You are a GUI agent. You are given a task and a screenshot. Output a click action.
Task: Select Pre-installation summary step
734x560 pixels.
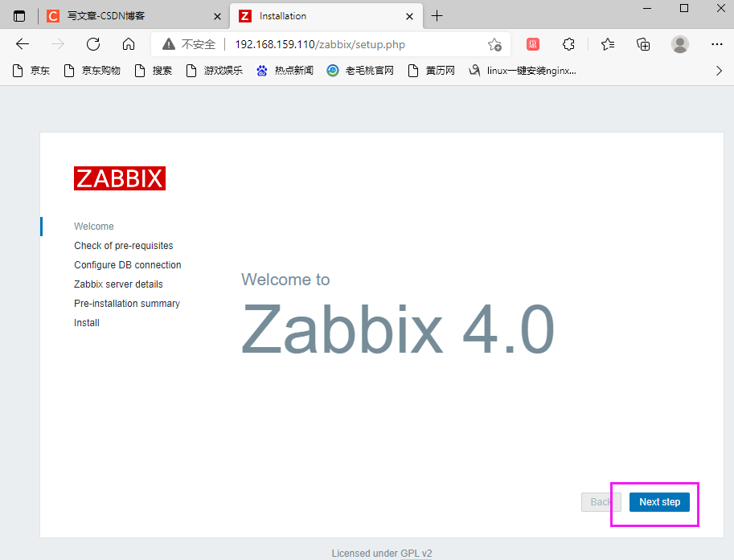pyautogui.click(x=127, y=303)
